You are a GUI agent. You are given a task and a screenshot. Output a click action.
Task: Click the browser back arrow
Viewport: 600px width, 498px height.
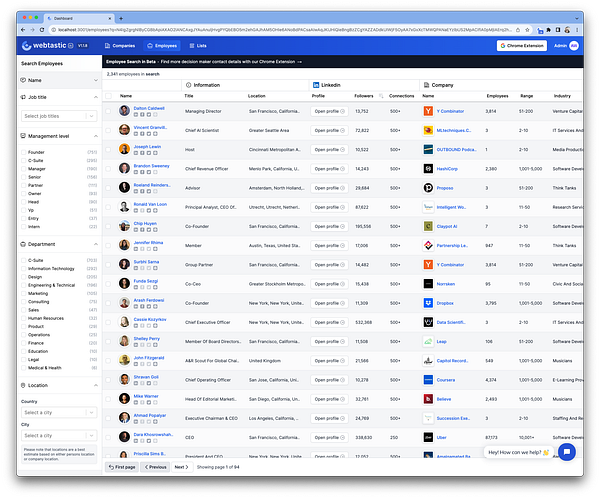tap(23, 29)
